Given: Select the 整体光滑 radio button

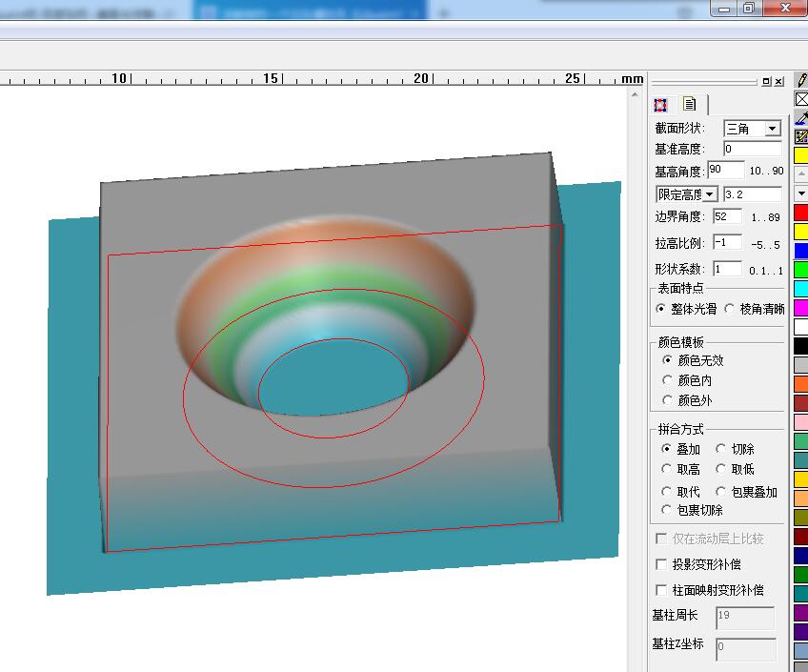Looking at the screenshot, I should [660, 309].
